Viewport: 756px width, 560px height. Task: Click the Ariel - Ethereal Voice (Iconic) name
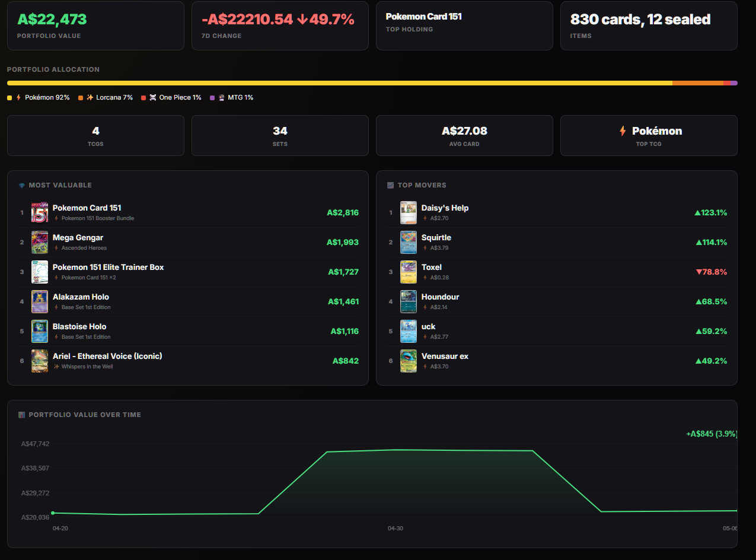click(107, 356)
